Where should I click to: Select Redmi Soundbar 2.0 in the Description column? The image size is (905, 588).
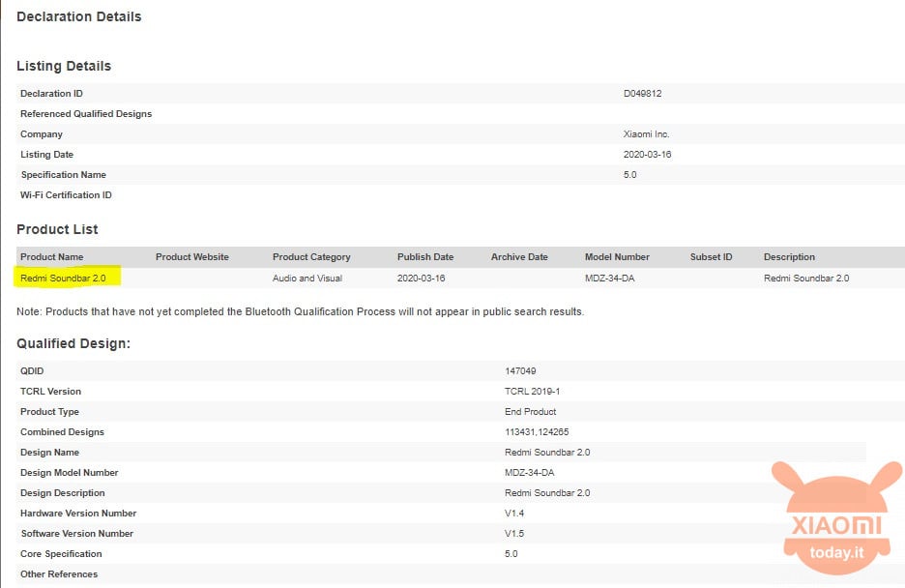(806, 279)
